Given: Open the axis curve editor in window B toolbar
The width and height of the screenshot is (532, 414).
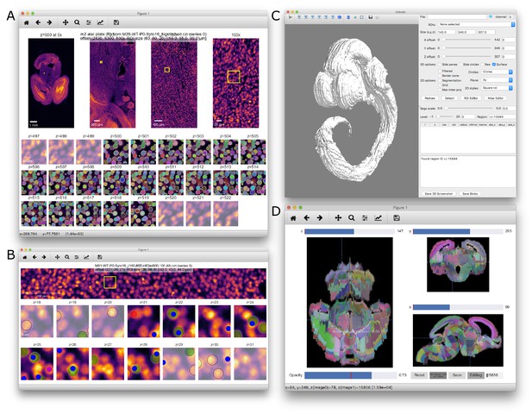Looking at the screenshot, I should [x=86, y=257].
